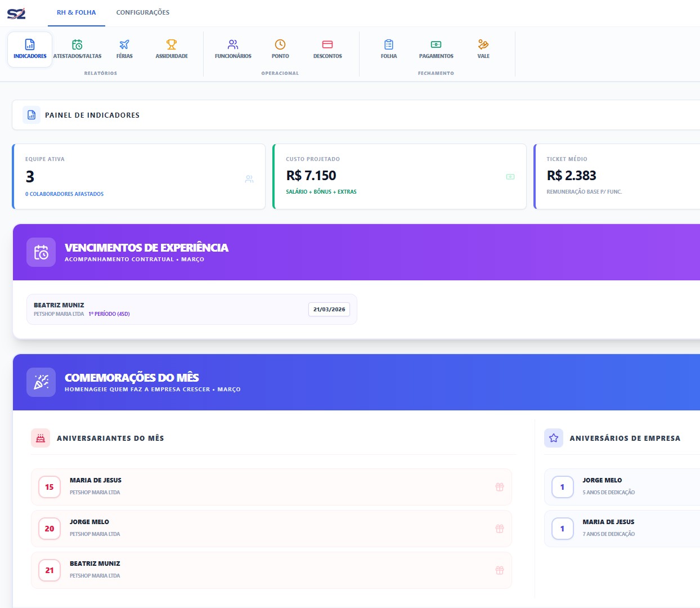The width and height of the screenshot is (700, 608).
Task: Click the gift icon for Maria de Jesus
Action: point(499,487)
